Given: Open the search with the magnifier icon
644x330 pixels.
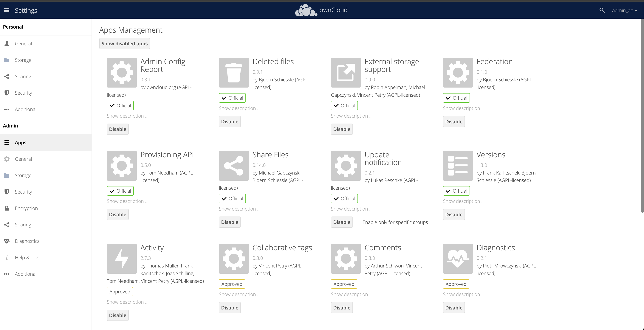Looking at the screenshot, I should 602,10.
